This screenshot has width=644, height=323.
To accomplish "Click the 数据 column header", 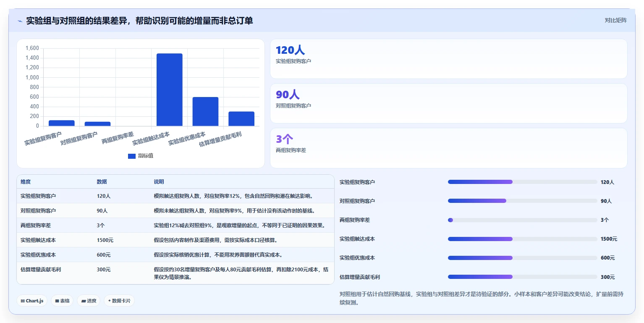I will (x=102, y=182).
